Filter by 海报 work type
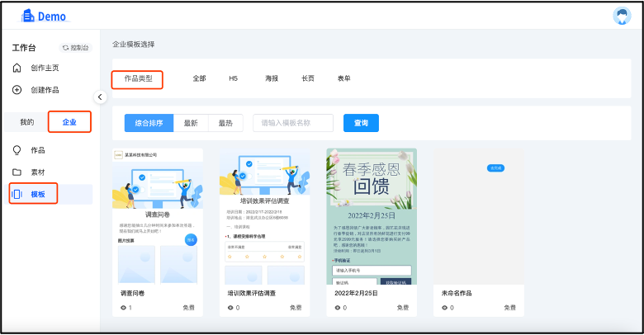This screenshot has width=644, height=335. click(272, 78)
